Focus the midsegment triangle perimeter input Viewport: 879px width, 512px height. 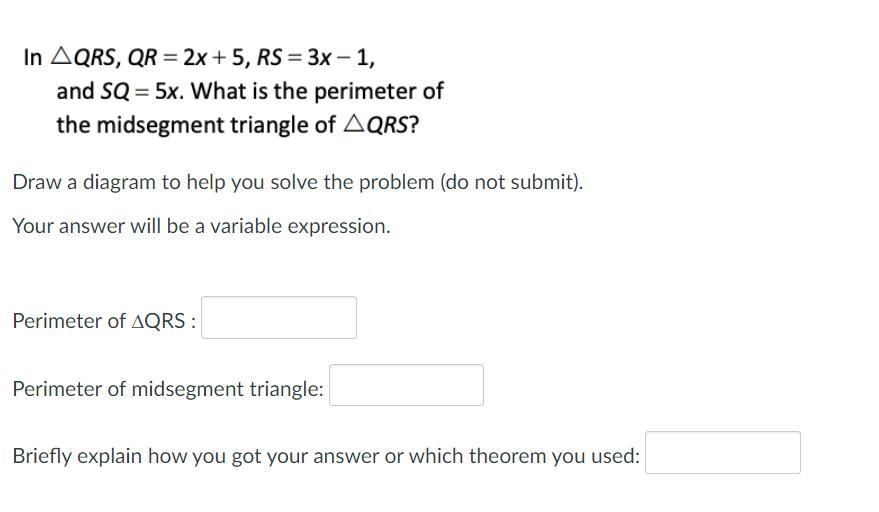coord(406,385)
